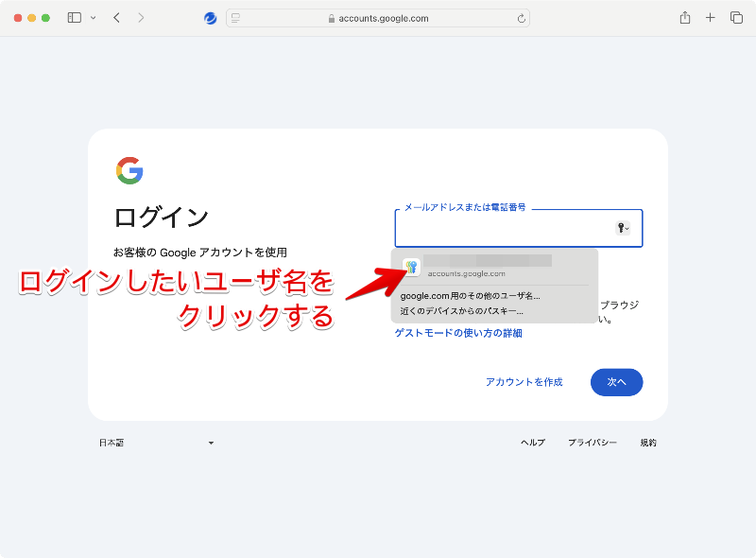Image resolution: width=756 pixels, height=558 pixels.
Task: Minimize the Safari window with yellow button
Action: (32, 18)
